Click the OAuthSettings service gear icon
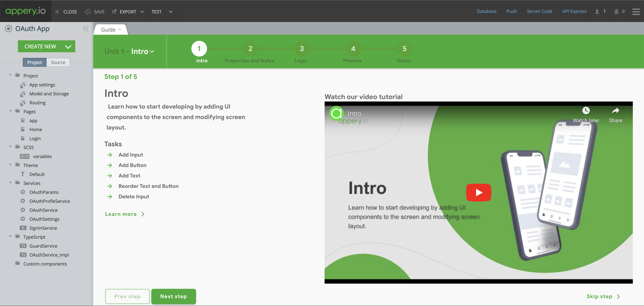This screenshot has width=644, height=306. click(x=23, y=219)
